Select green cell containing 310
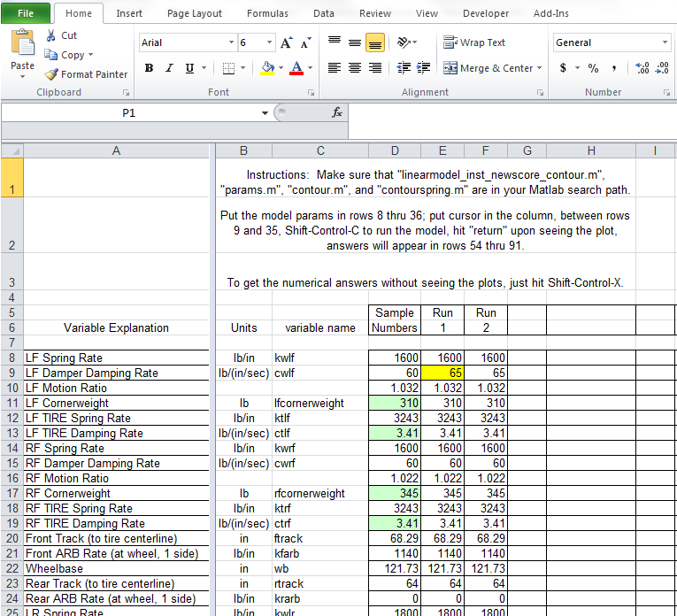677x616 pixels. (x=395, y=403)
